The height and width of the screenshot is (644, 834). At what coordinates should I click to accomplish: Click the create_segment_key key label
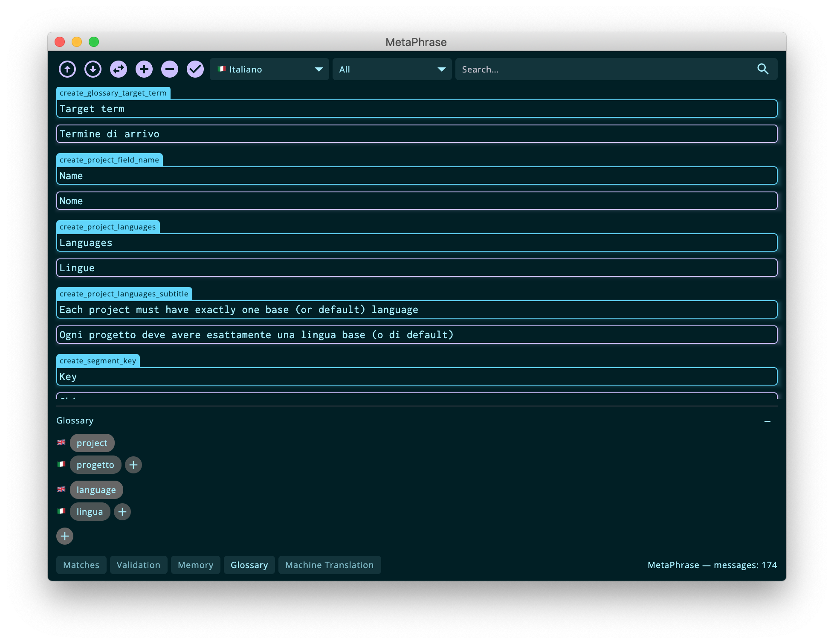point(98,361)
